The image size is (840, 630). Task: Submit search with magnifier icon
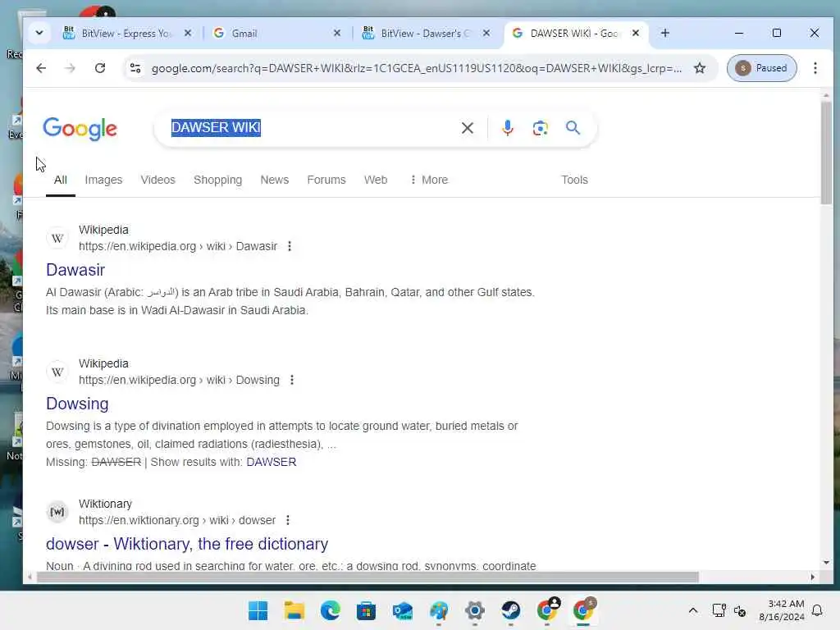[573, 127]
